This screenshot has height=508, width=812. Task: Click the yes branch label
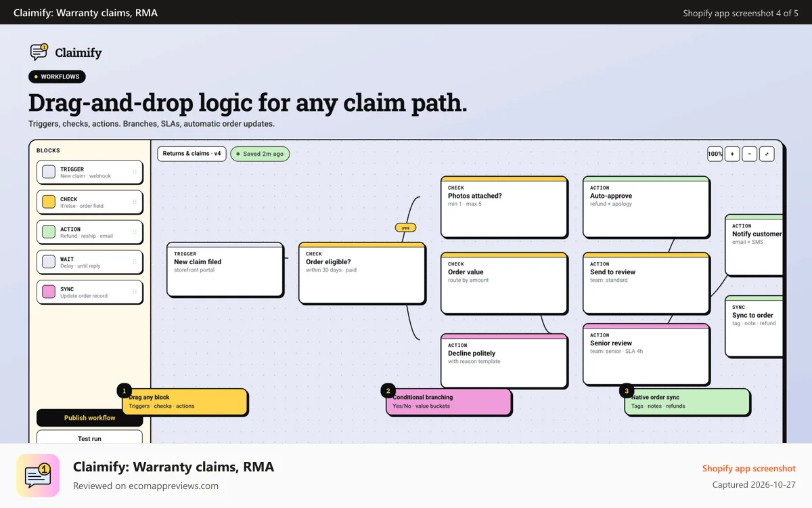click(x=405, y=228)
